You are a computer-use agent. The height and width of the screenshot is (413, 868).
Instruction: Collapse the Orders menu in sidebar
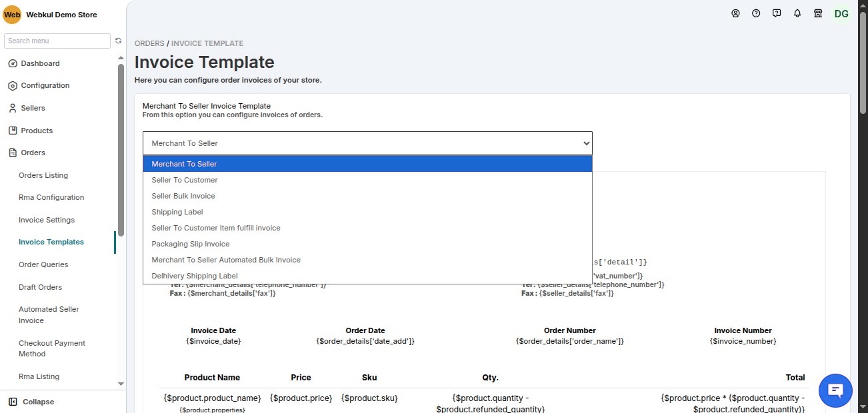click(33, 153)
